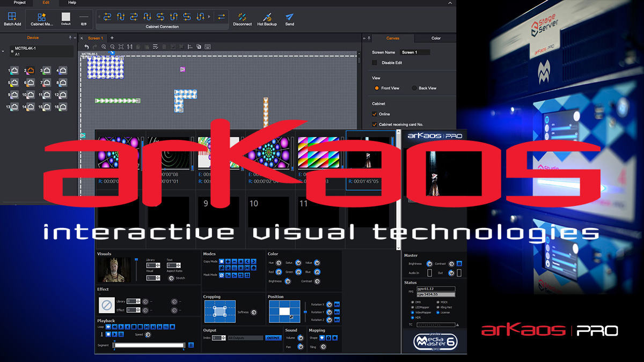Screen dimensions: 644x362
Task: Open the All Outputs dropdown
Action: coord(245,338)
